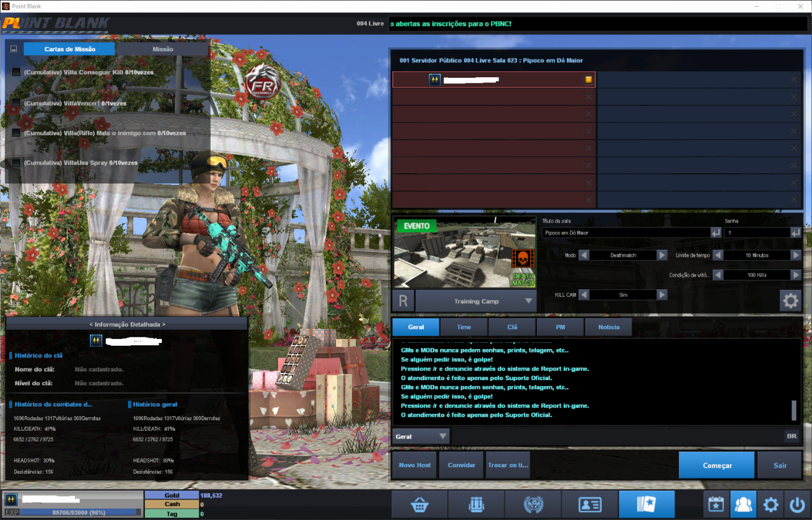This screenshot has height=520, width=812.
Task: Toggle KILL CAM right arrow
Action: 662,294
